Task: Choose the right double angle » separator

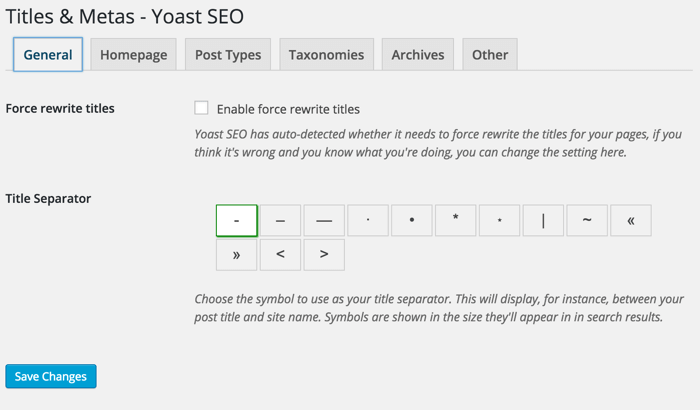Action: click(x=237, y=255)
